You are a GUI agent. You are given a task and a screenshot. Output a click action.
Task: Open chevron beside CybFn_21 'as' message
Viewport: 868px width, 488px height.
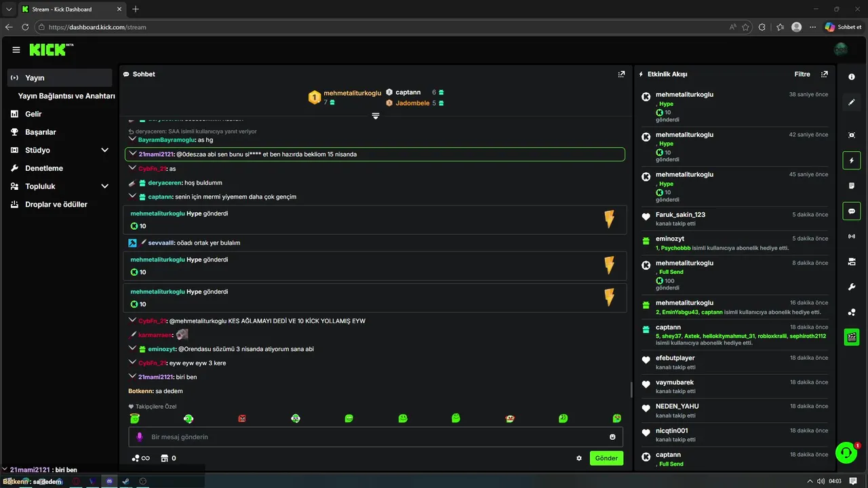pos(132,168)
